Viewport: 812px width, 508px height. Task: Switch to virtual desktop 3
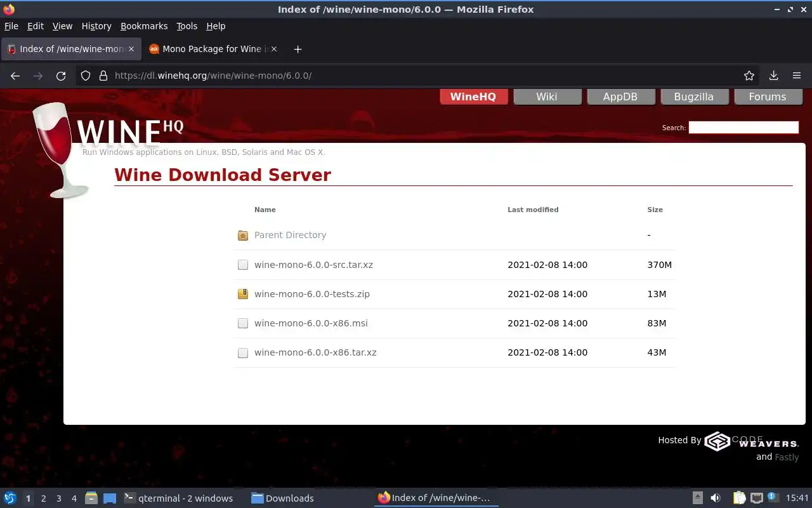point(58,498)
